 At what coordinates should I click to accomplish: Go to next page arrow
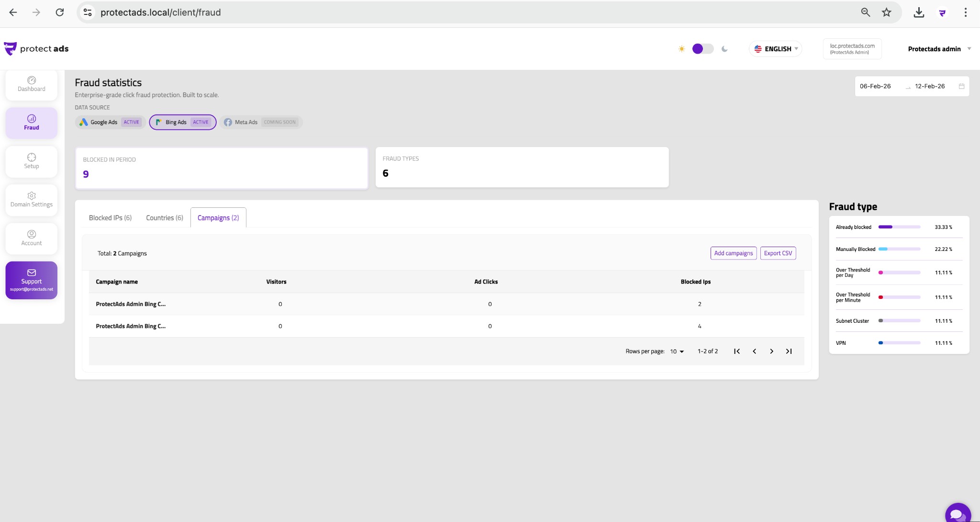(771, 352)
